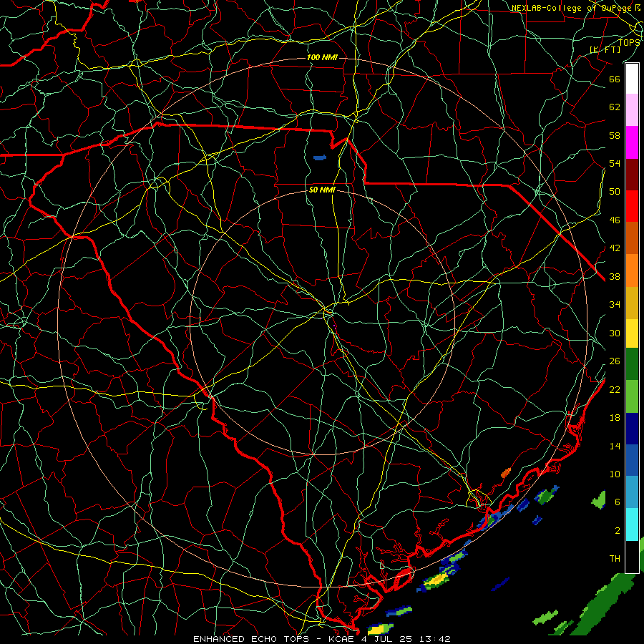Click the legend value 30
The image size is (644, 644).
[615, 333]
